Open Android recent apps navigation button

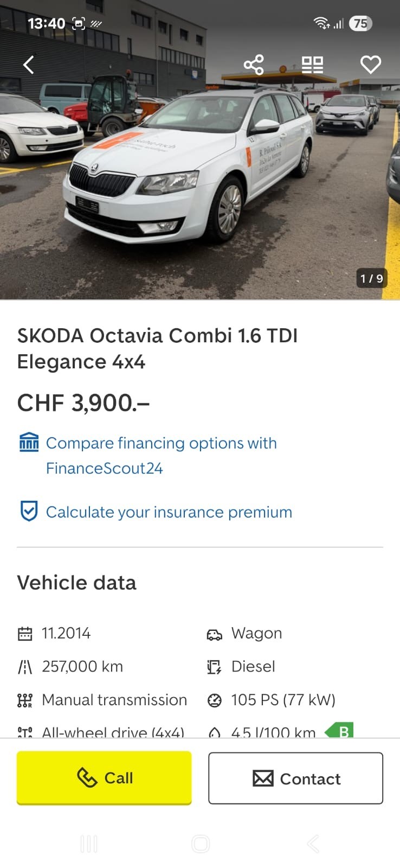click(x=89, y=844)
